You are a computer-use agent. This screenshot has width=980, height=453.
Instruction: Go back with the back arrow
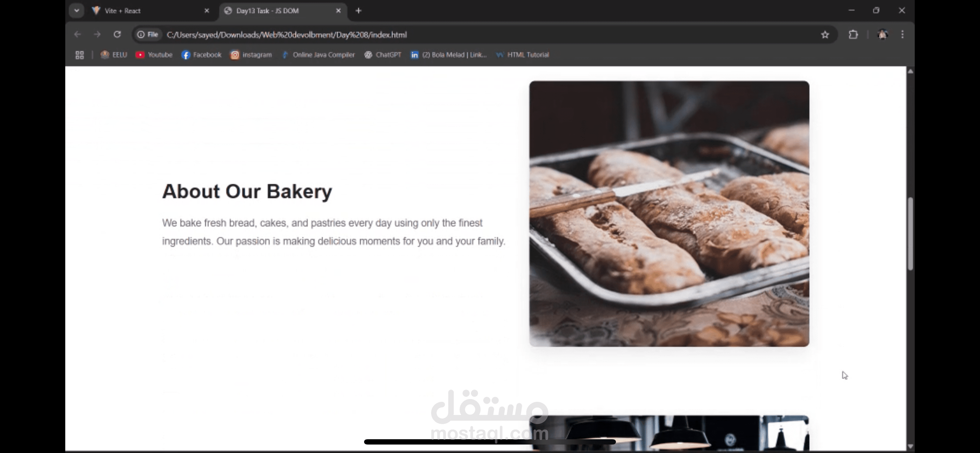coord(78,35)
